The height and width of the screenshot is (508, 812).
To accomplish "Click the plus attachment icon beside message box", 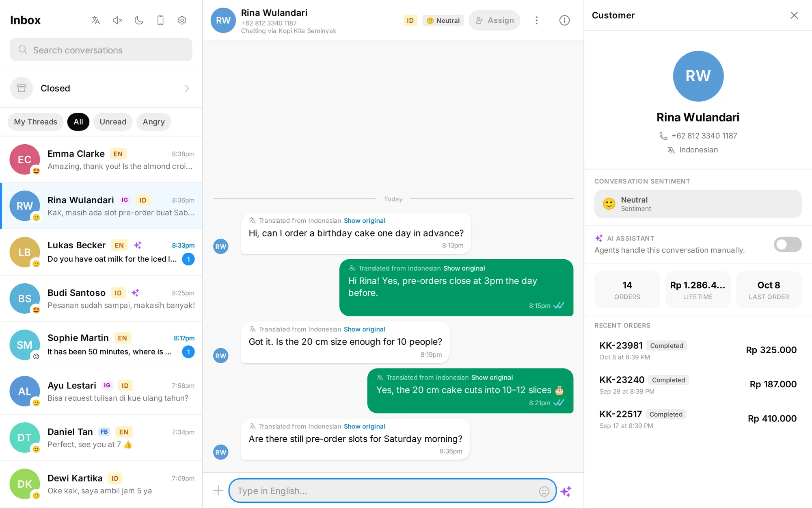I will (218, 491).
